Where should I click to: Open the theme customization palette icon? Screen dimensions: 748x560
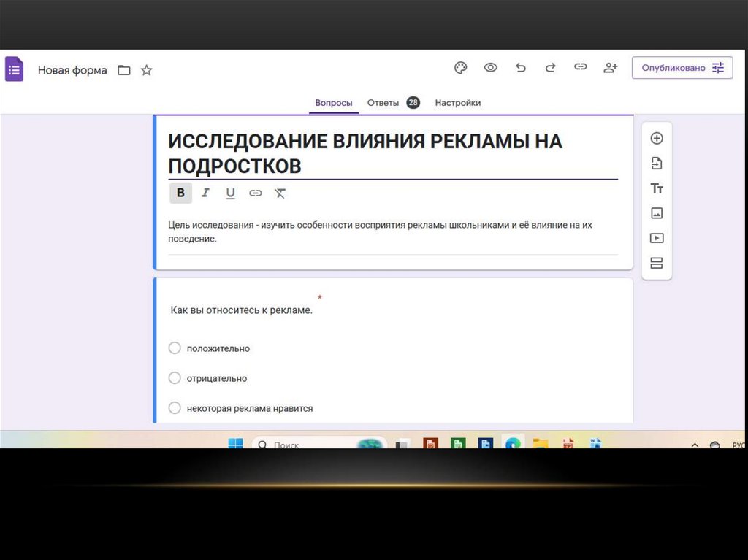click(460, 68)
